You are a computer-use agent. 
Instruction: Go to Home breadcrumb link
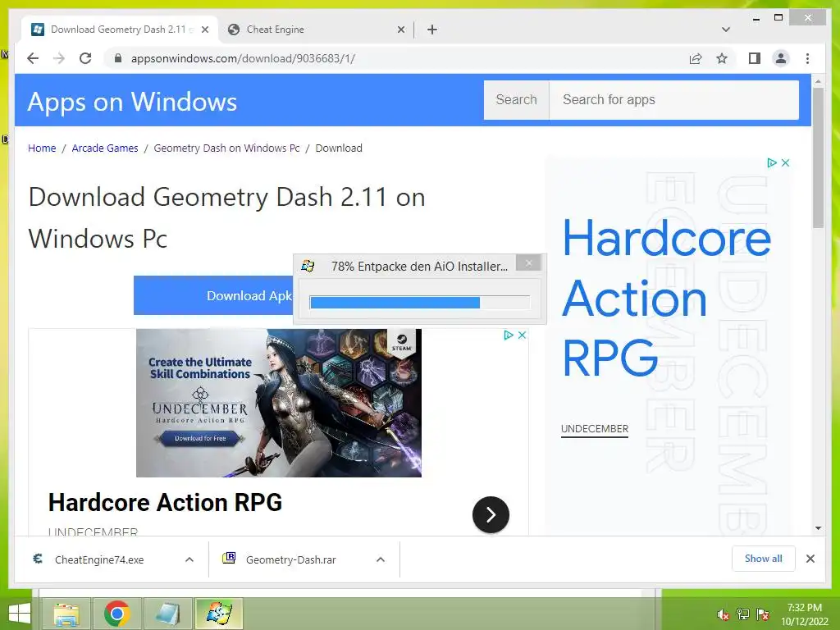click(42, 148)
